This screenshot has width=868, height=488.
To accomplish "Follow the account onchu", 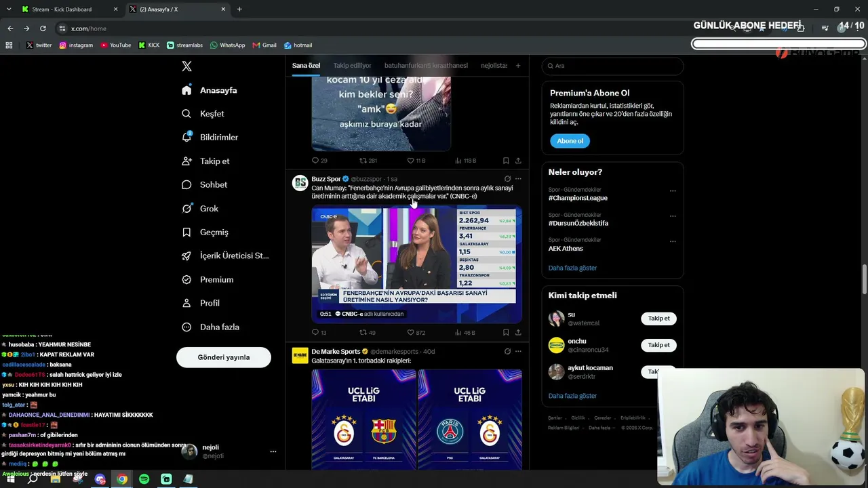I will pos(658,345).
